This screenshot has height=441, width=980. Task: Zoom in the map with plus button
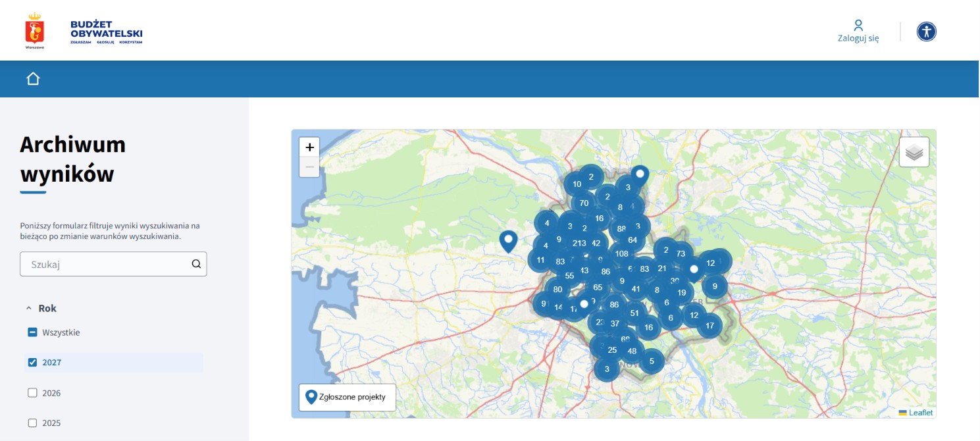click(x=309, y=147)
